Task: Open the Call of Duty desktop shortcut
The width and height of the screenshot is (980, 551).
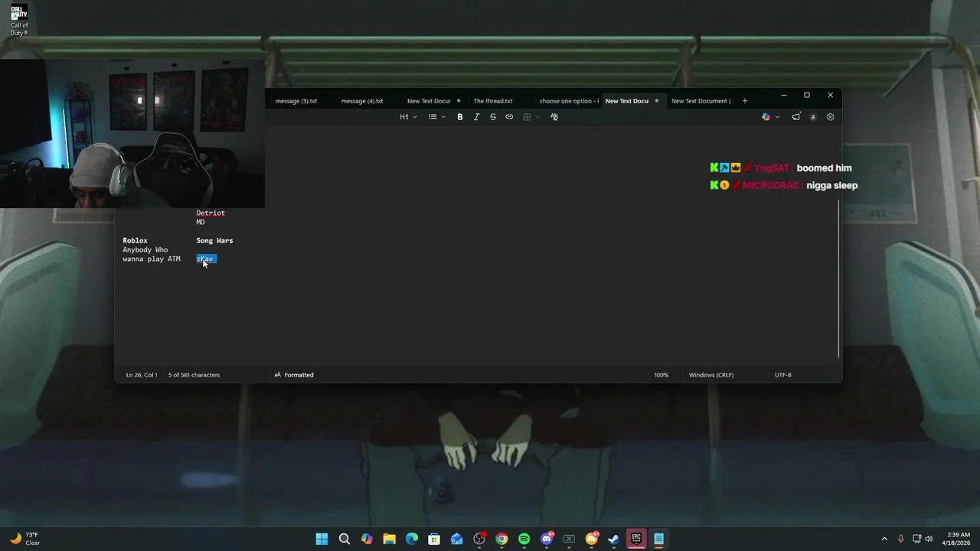Action: click(x=19, y=21)
